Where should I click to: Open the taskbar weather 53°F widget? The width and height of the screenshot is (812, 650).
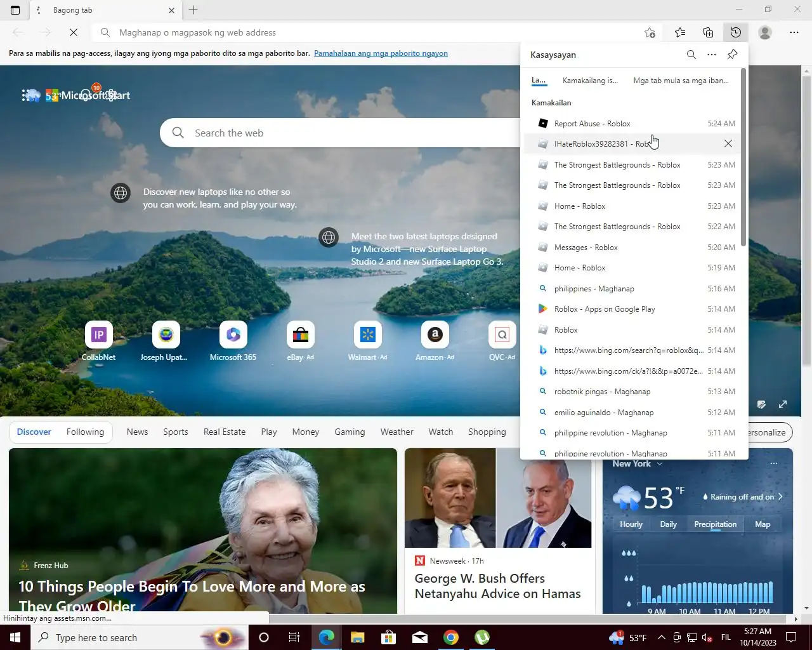627,637
